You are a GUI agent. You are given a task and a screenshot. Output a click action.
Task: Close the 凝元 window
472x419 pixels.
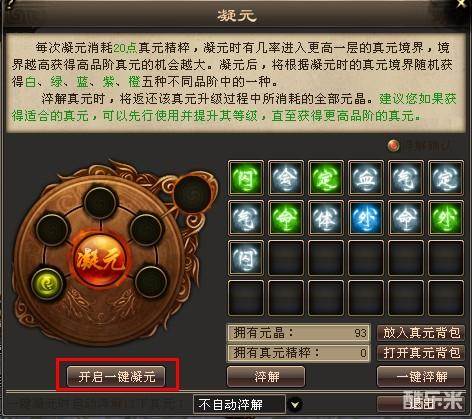coord(462,3)
